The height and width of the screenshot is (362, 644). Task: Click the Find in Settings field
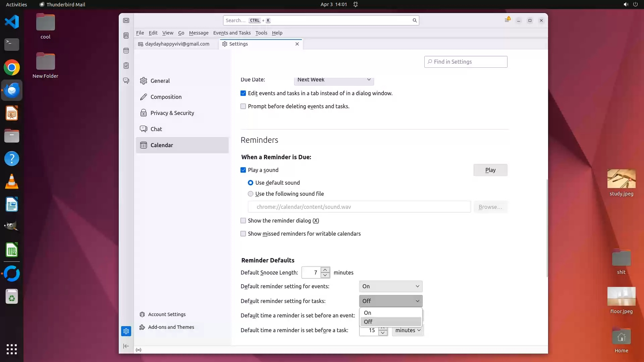pos(466,62)
